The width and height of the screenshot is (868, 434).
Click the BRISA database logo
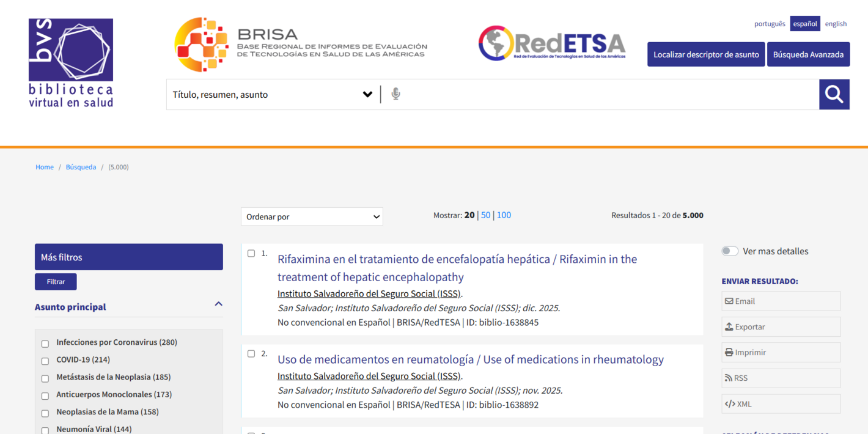300,45
